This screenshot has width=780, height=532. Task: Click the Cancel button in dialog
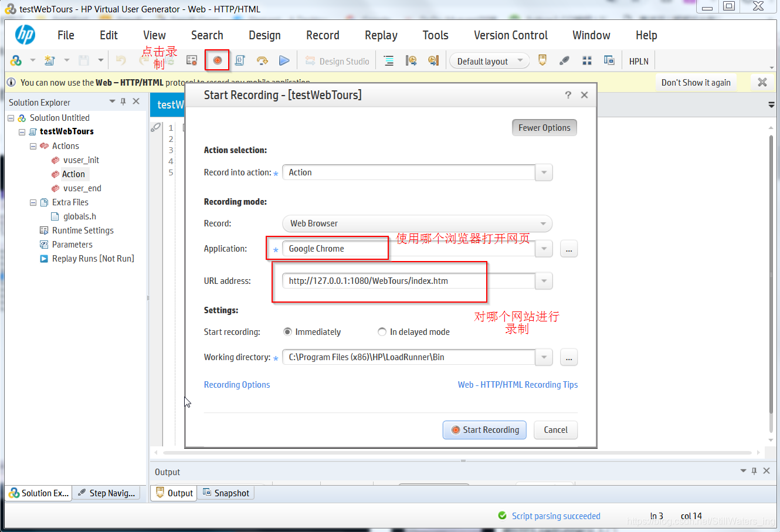coord(555,430)
